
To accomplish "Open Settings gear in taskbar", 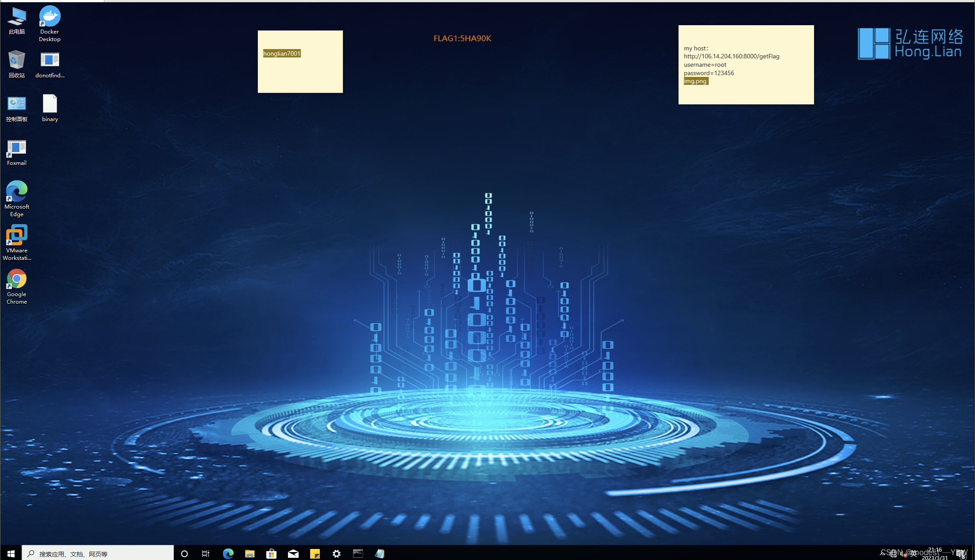I will 337,553.
